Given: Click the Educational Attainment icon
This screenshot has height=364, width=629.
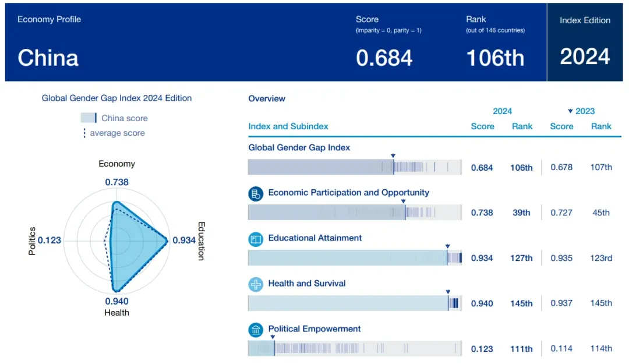Looking at the screenshot, I should click(256, 239).
